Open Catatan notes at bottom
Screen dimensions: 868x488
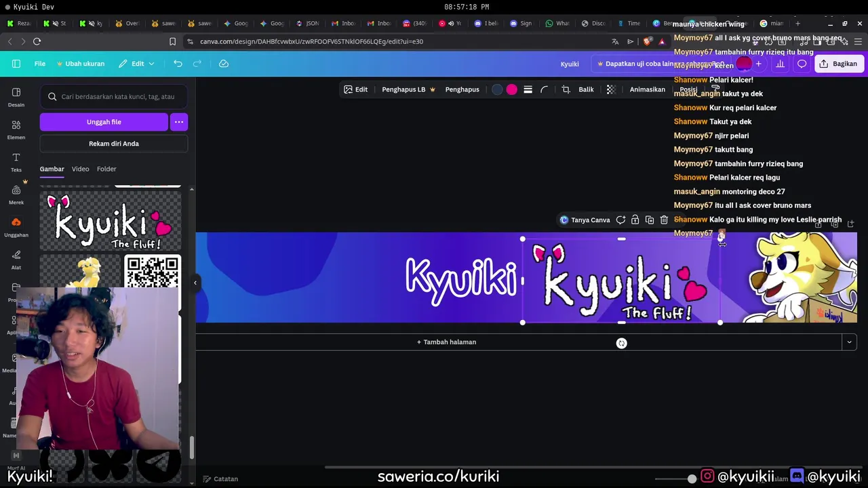tap(220, 479)
